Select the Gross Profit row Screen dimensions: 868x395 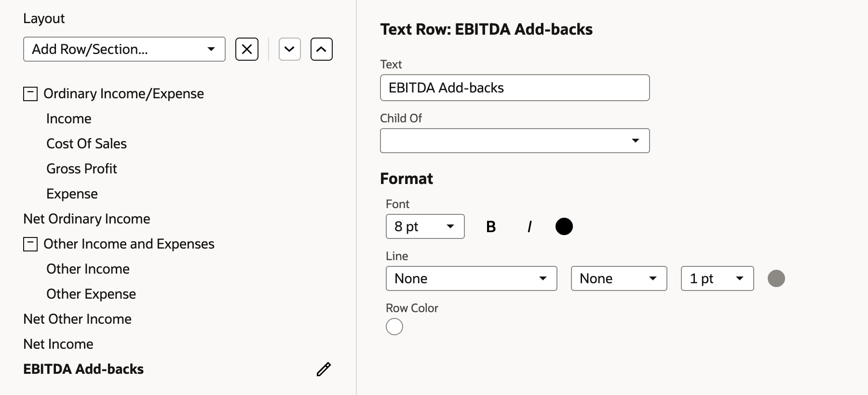81,169
